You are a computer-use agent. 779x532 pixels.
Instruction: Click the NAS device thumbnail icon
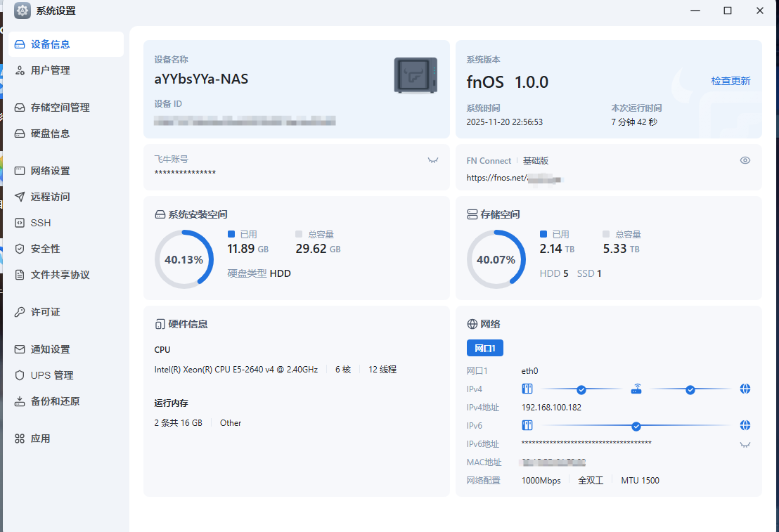(416, 75)
